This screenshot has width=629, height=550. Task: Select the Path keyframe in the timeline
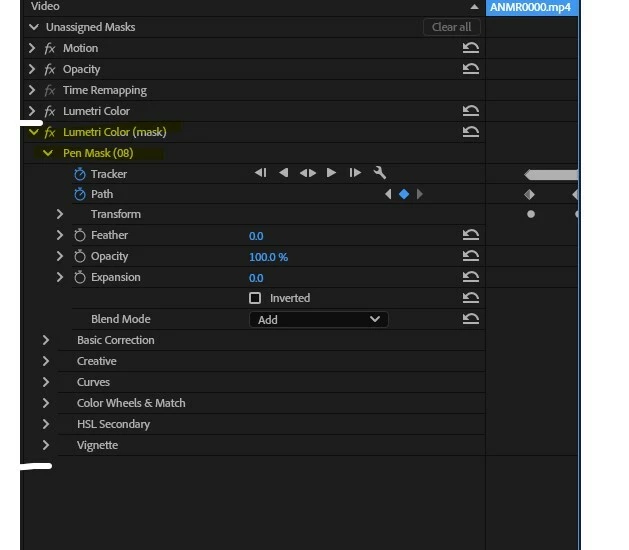(530, 195)
